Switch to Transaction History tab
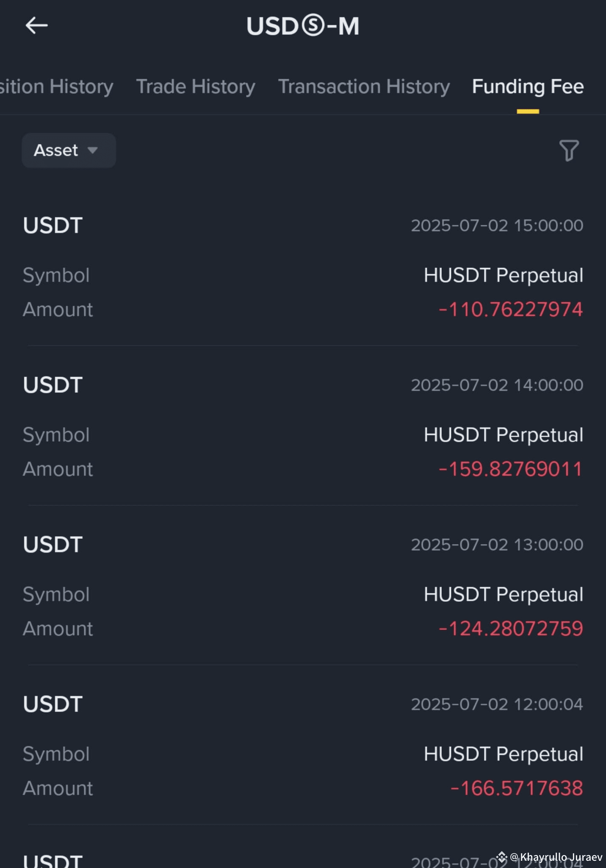 (364, 86)
